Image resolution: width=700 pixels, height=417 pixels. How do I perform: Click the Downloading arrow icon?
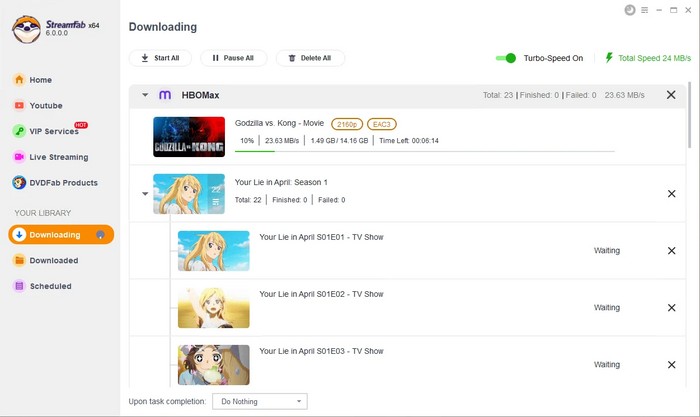click(x=19, y=234)
